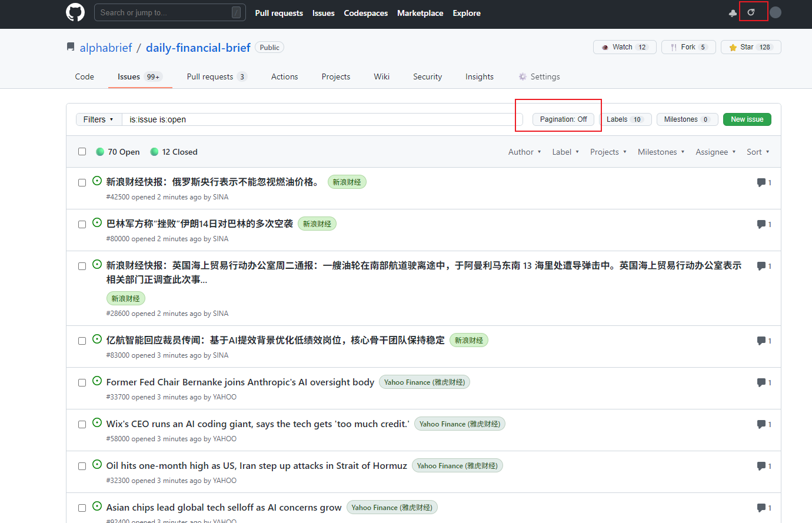Open the Filters dropdown
Screen dimensions: 812x523
pos(98,119)
